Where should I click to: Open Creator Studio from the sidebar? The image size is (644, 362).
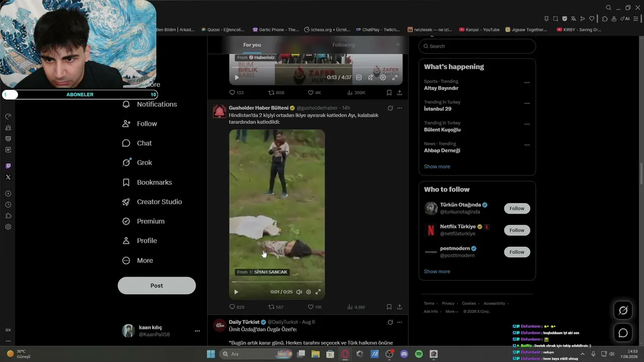[x=152, y=202]
